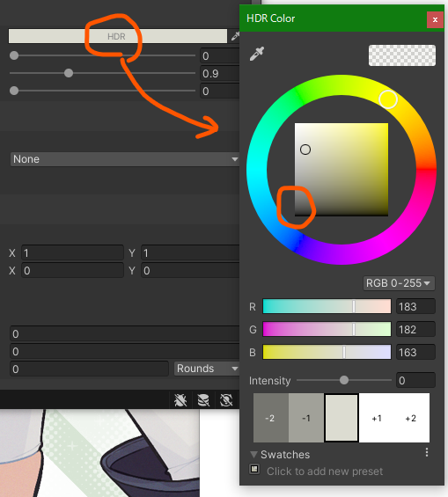
Task: Collapse the Swatches section
Action: point(253,455)
